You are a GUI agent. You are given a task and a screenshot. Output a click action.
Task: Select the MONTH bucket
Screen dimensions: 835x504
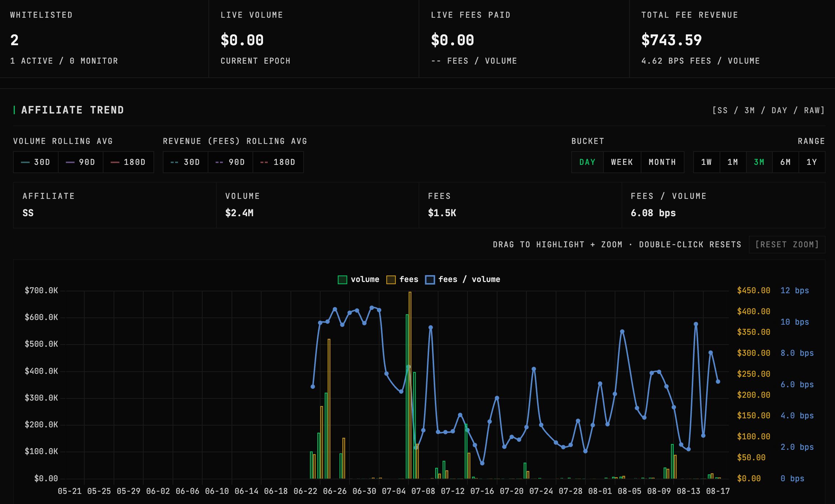(x=662, y=162)
